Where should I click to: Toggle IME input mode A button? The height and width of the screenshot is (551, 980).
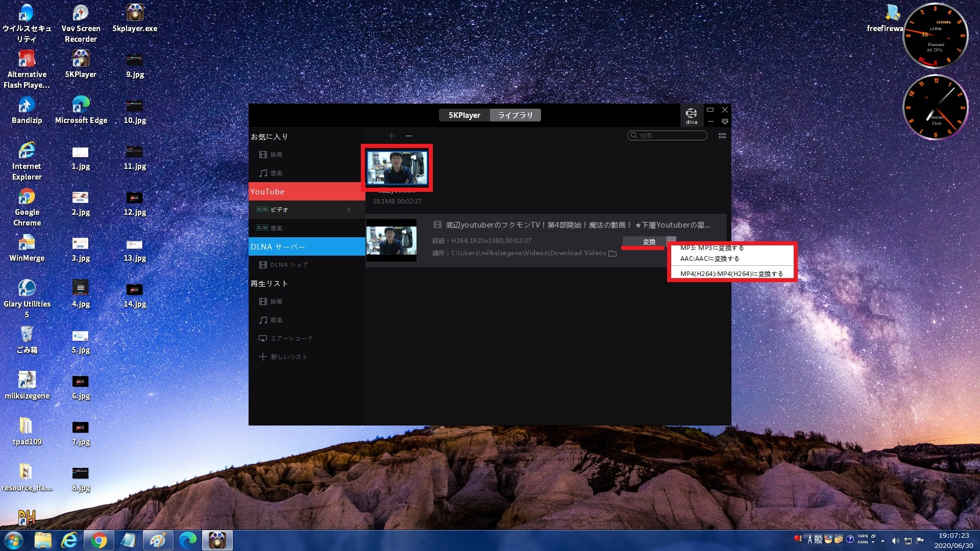[x=810, y=540]
